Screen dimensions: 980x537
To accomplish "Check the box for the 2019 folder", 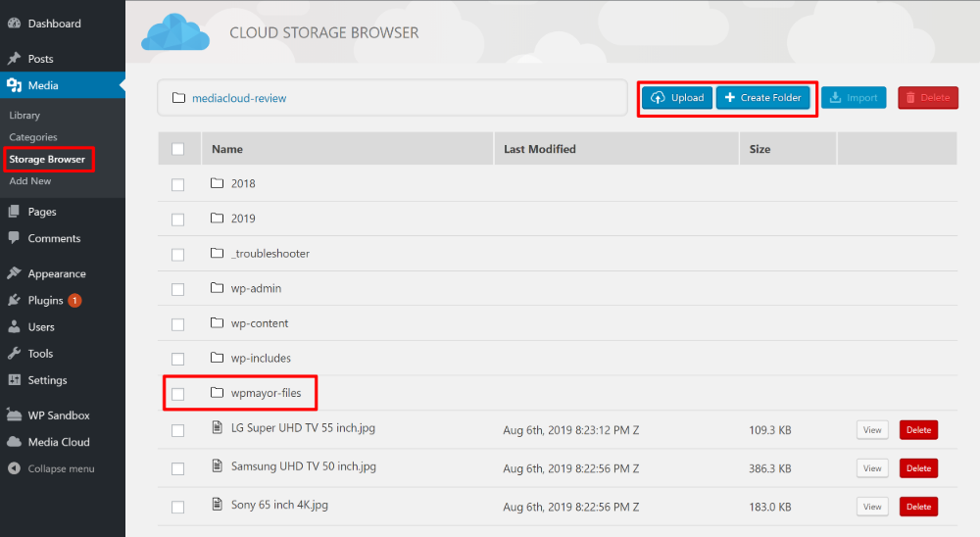I will [x=178, y=220].
